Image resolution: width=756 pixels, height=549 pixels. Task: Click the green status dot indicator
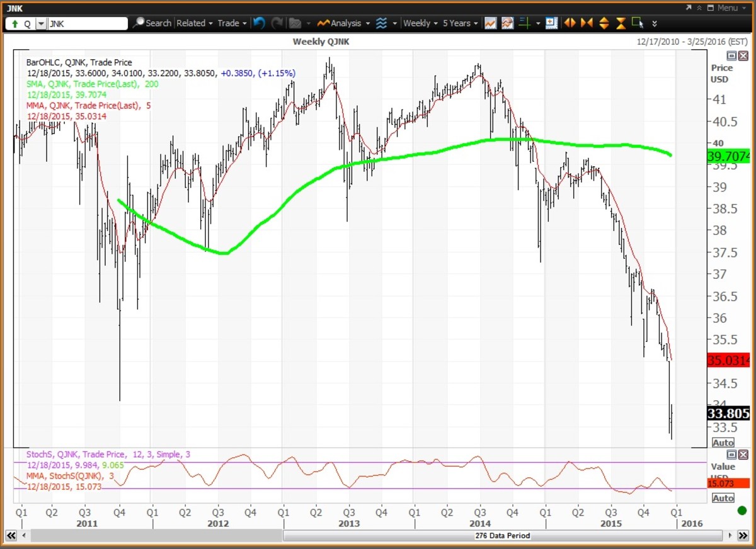click(x=742, y=511)
